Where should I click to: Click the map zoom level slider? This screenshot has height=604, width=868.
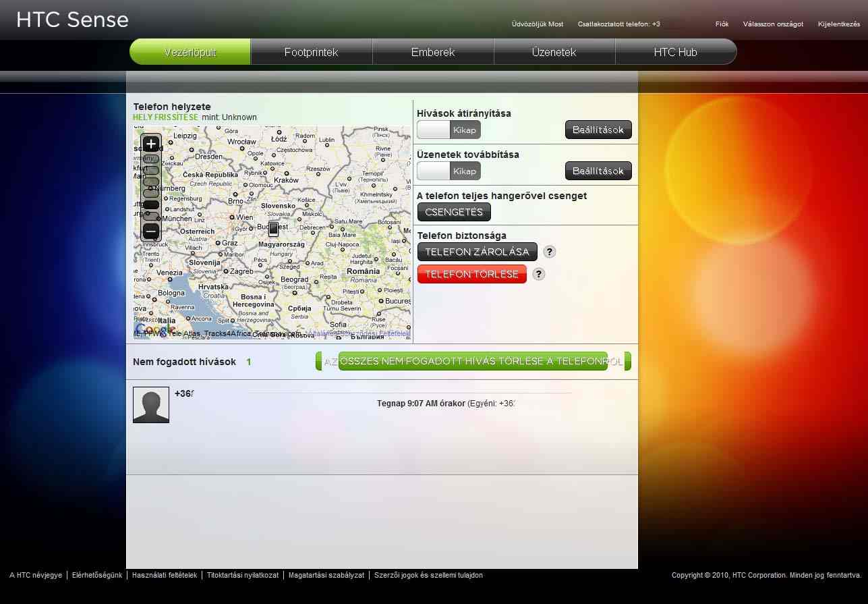151,188
